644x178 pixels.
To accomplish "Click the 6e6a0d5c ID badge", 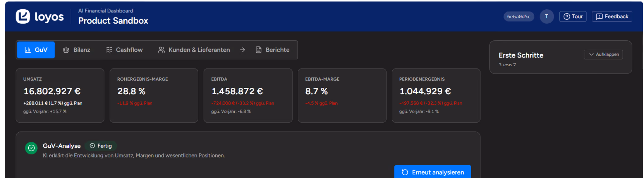I will tap(519, 16).
